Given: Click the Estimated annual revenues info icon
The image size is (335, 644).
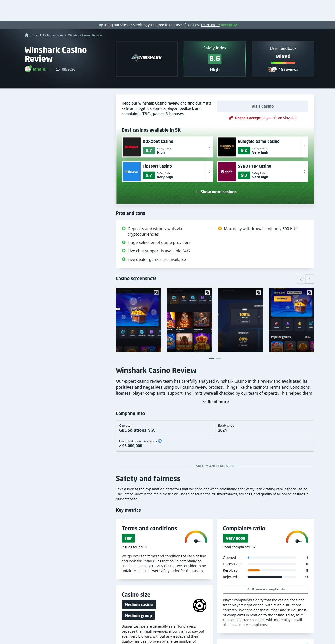Looking at the screenshot, I should point(160,441).
